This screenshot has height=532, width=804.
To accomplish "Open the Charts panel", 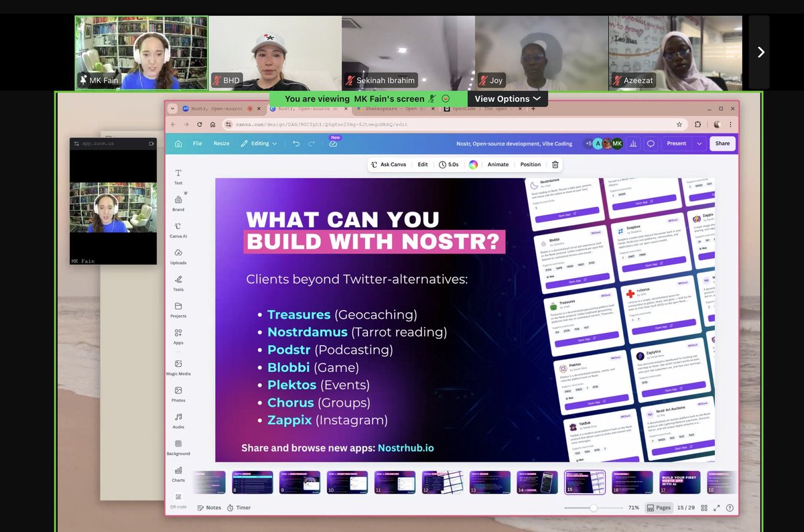I will coord(178,474).
